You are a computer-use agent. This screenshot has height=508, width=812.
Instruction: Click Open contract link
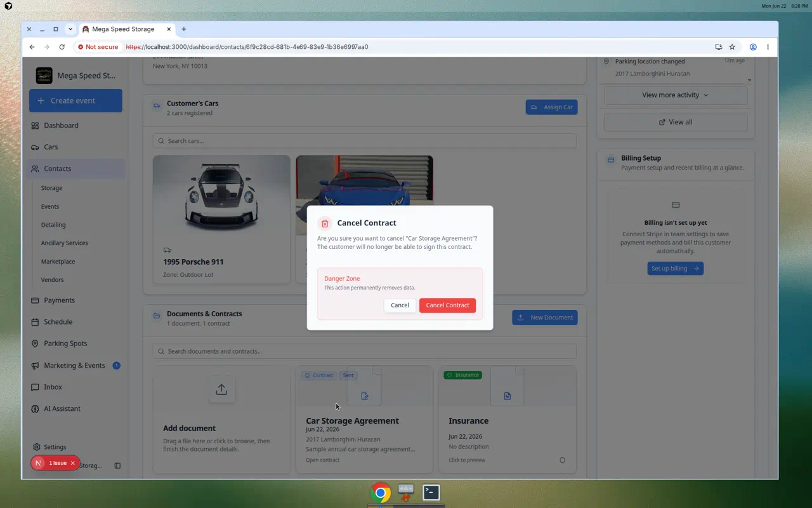coord(322,460)
